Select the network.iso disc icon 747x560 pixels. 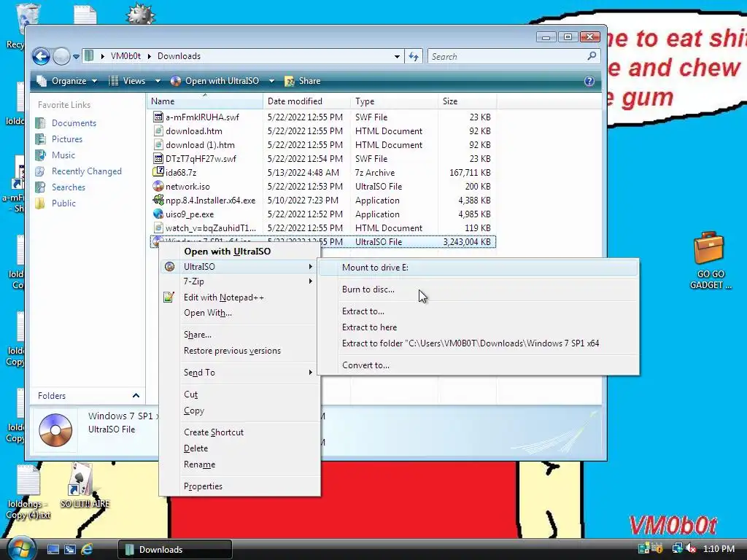[x=158, y=186]
